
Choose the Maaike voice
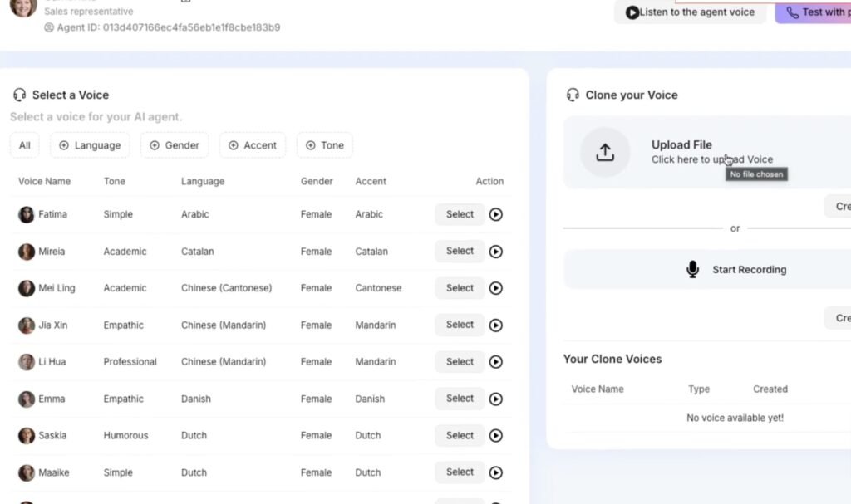click(x=460, y=472)
